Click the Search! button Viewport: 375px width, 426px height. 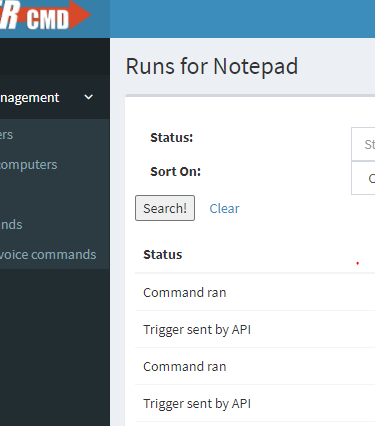pyautogui.click(x=165, y=208)
